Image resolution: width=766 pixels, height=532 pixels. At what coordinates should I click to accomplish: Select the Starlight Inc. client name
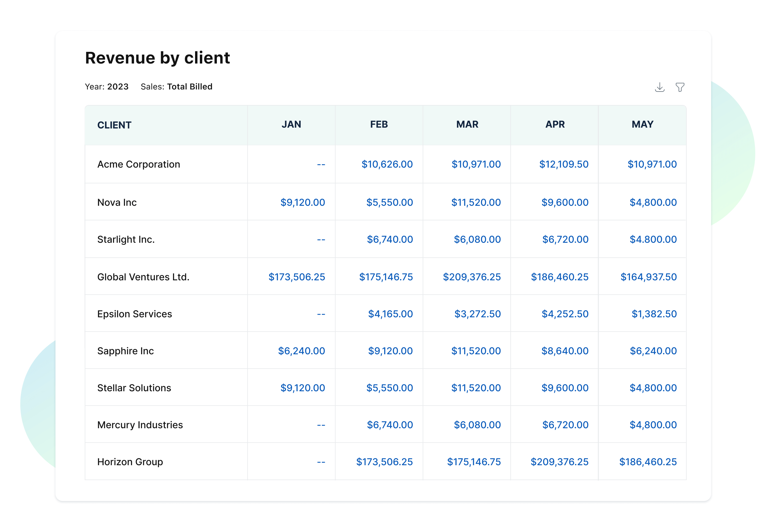pyautogui.click(x=126, y=239)
